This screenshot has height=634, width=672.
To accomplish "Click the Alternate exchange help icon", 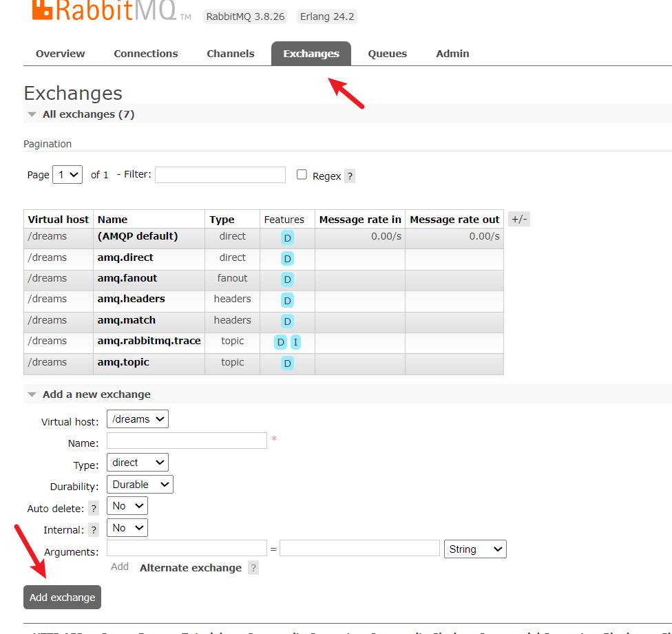I will click(253, 568).
